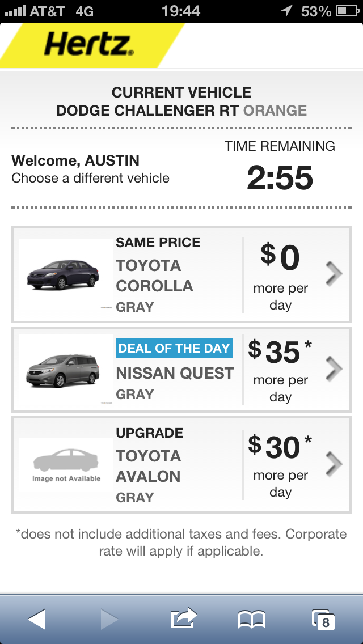
Task: Tap the Image not Available placeholder
Action: tap(66, 465)
